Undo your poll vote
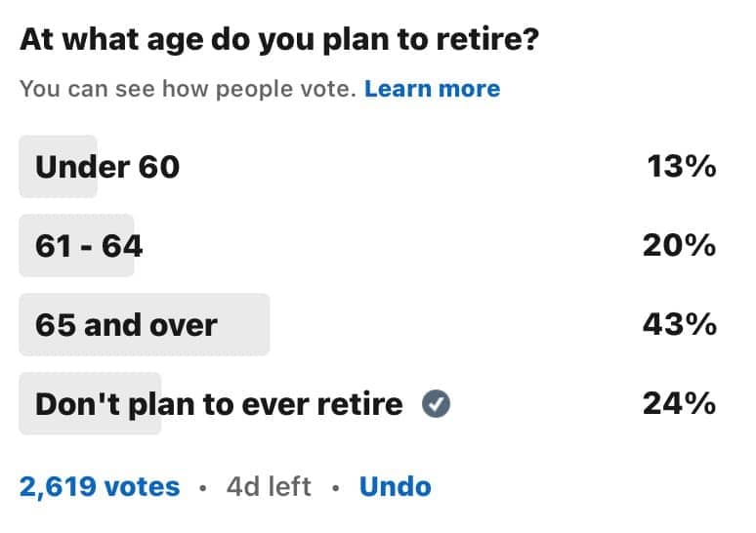Screen dimensions: 756x533 (395, 486)
